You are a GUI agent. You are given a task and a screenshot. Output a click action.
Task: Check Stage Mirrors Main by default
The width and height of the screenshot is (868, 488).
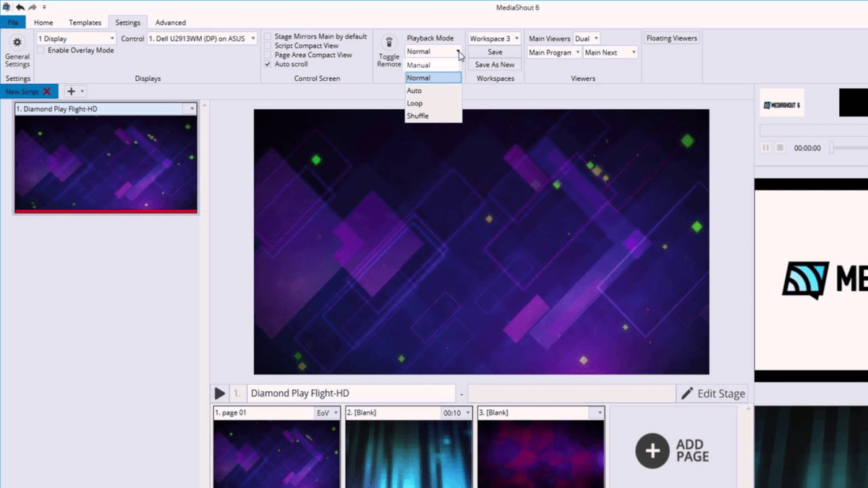[x=268, y=36]
